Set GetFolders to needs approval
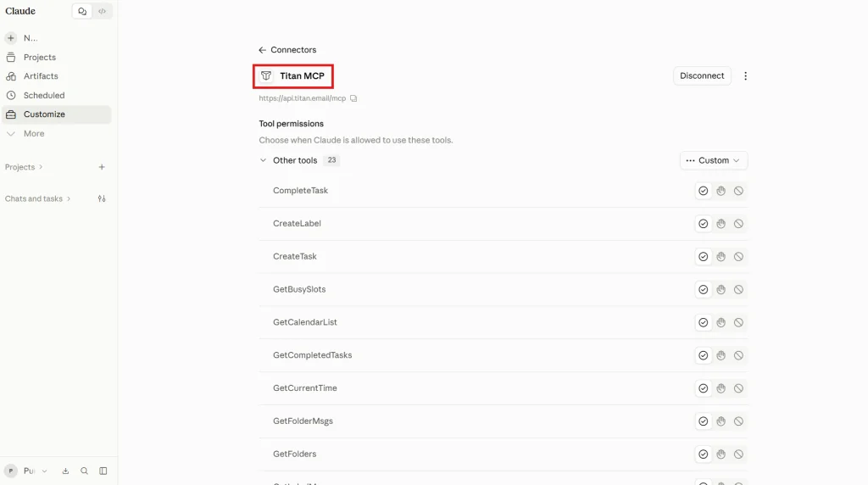868x485 pixels. coord(721,454)
